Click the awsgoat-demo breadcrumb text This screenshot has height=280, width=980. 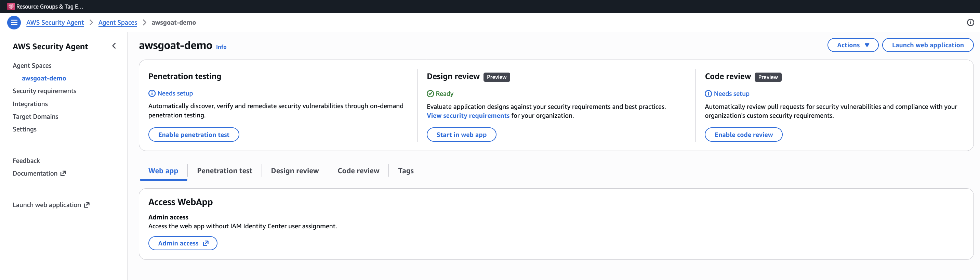[174, 23]
